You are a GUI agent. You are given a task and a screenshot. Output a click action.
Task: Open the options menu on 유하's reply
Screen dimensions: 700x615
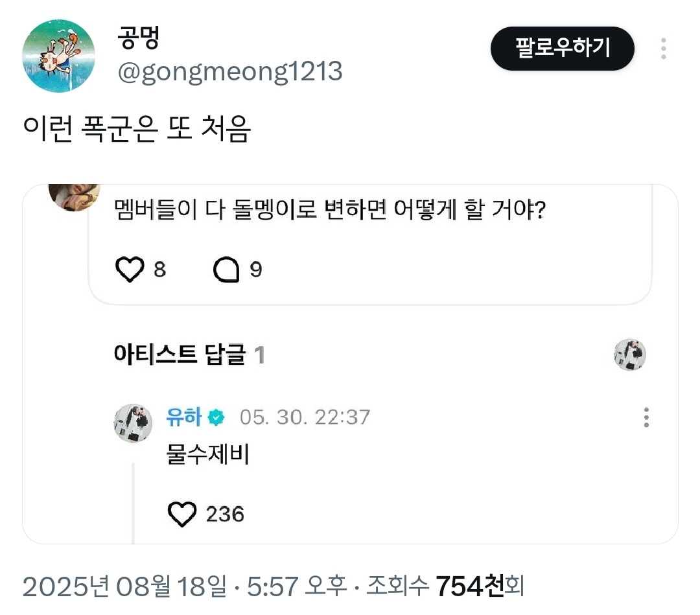click(x=646, y=417)
